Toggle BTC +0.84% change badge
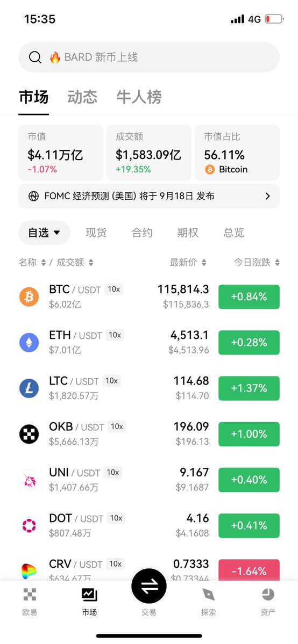The image size is (298, 644). point(249,296)
